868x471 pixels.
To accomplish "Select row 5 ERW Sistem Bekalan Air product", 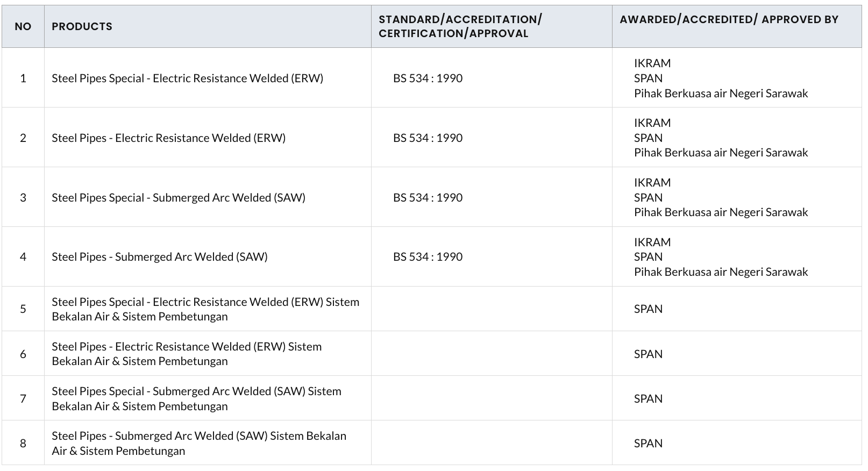I will click(x=205, y=309).
